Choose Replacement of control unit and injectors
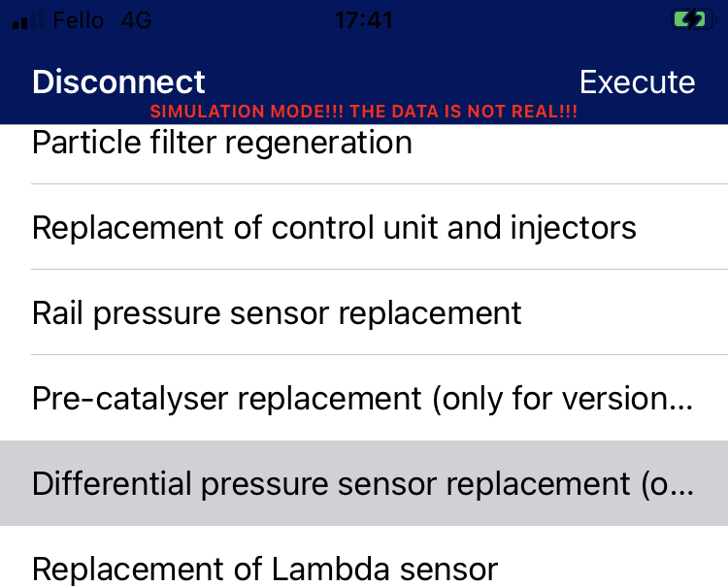The width and height of the screenshot is (728, 587). [x=364, y=227]
